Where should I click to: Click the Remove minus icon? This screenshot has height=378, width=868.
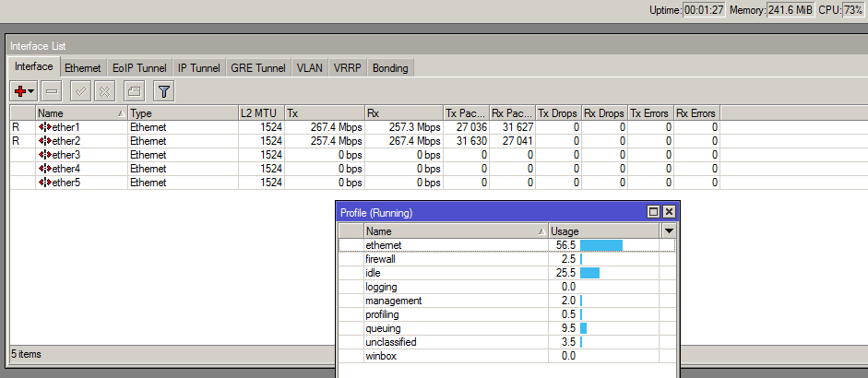[52, 91]
